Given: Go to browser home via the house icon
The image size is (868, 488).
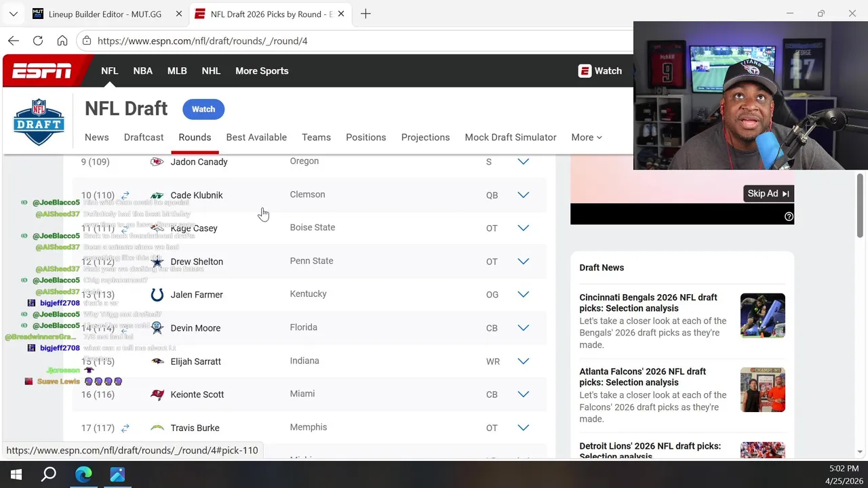Looking at the screenshot, I should click(62, 41).
